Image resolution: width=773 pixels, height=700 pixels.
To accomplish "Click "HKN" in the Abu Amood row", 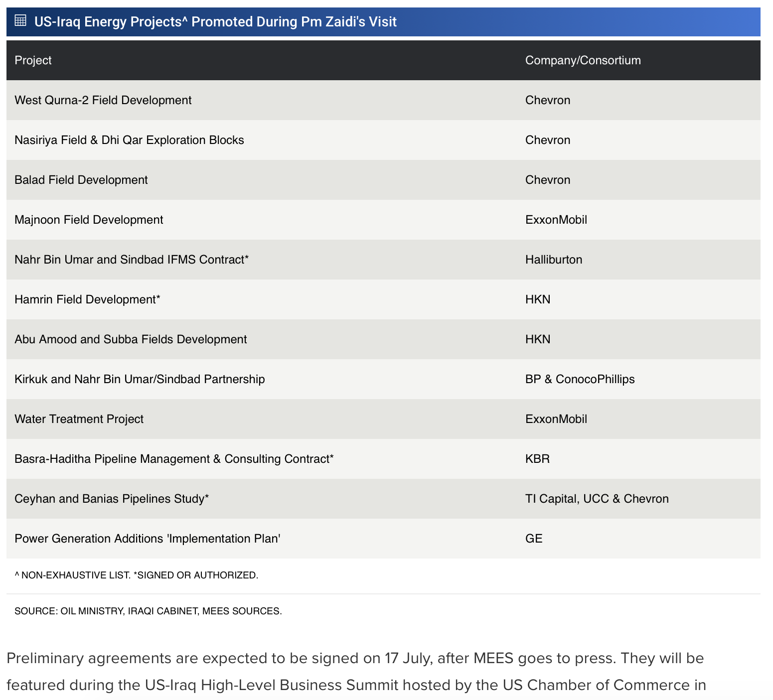I will coord(538,339).
